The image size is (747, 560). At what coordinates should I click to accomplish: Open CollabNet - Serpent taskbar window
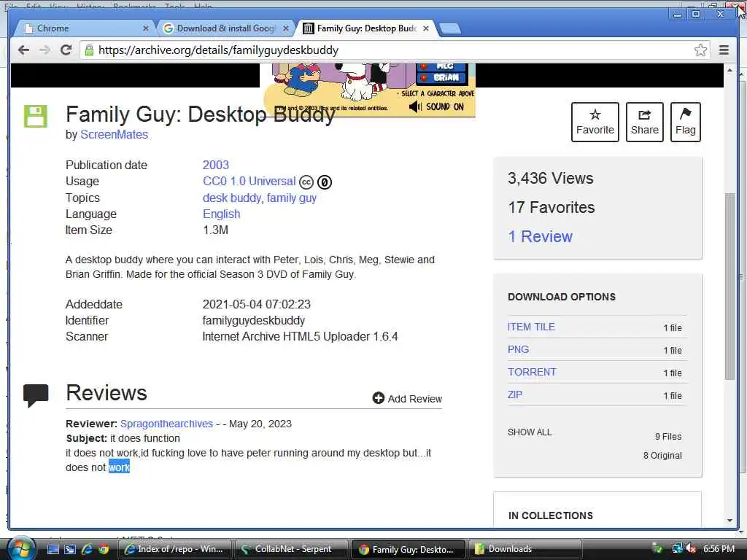pos(292,549)
